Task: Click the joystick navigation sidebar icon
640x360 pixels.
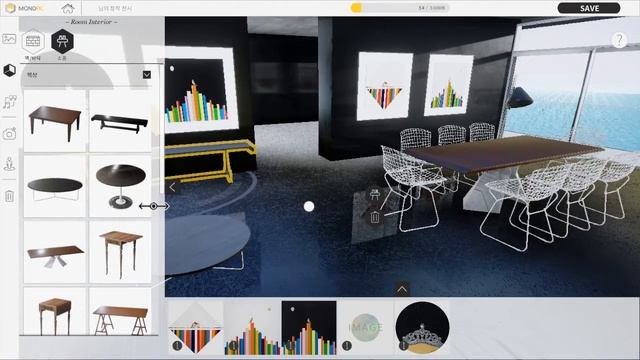Action: click(x=9, y=164)
